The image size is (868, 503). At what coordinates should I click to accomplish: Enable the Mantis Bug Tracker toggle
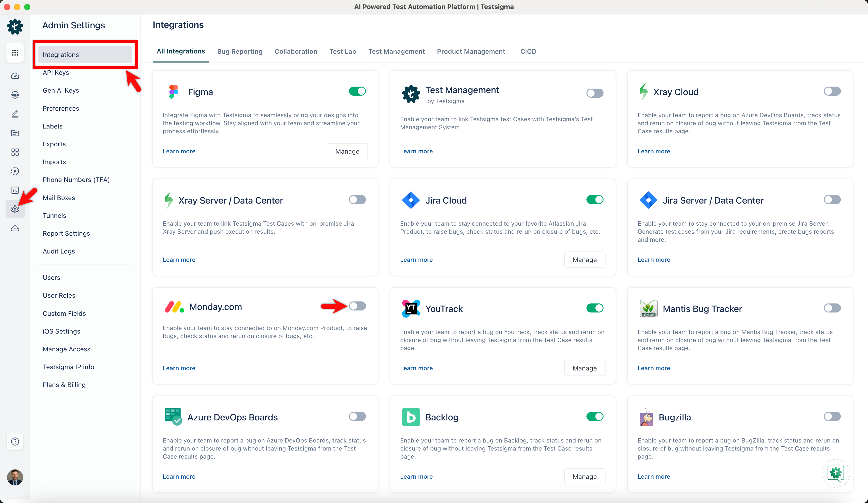(832, 308)
